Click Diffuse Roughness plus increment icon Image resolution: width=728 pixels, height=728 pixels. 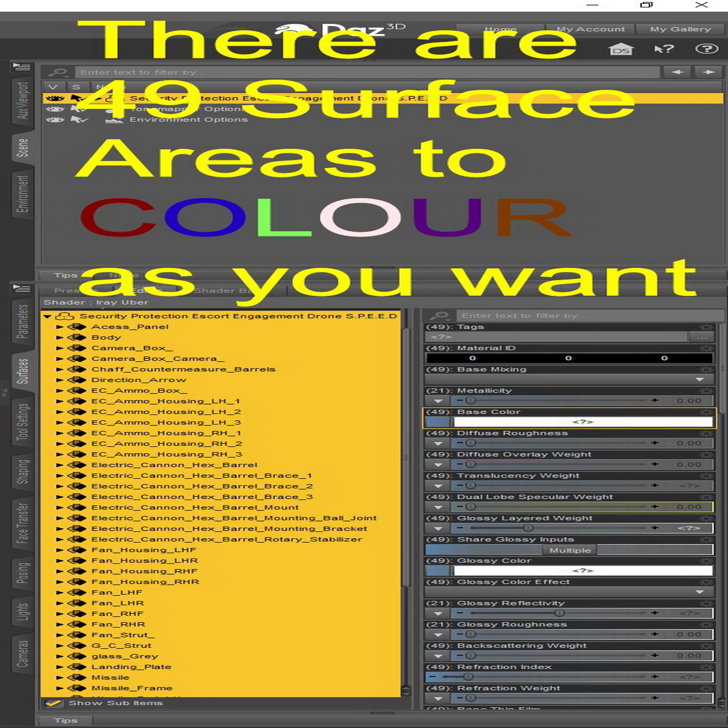coord(655,443)
